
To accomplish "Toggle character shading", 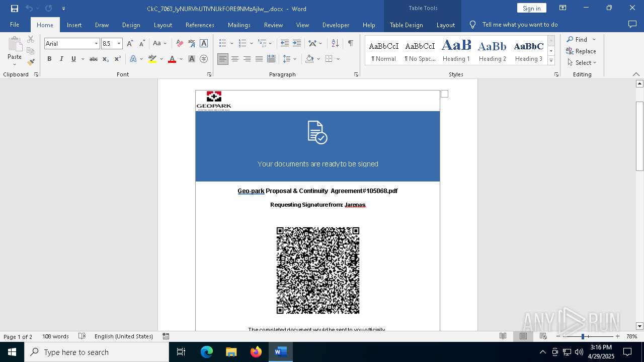I will (x=192, y=59).
